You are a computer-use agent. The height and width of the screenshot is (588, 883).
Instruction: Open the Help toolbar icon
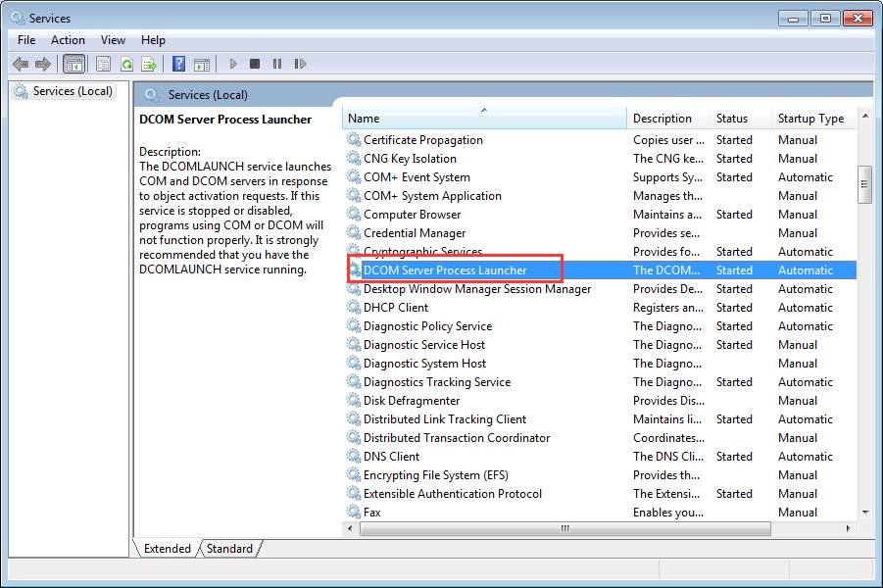pos(178,65)
